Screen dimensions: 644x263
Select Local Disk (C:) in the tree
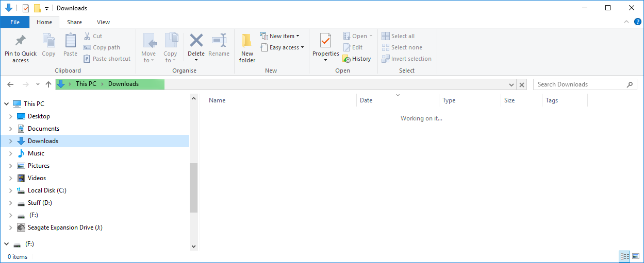point(47,190)
